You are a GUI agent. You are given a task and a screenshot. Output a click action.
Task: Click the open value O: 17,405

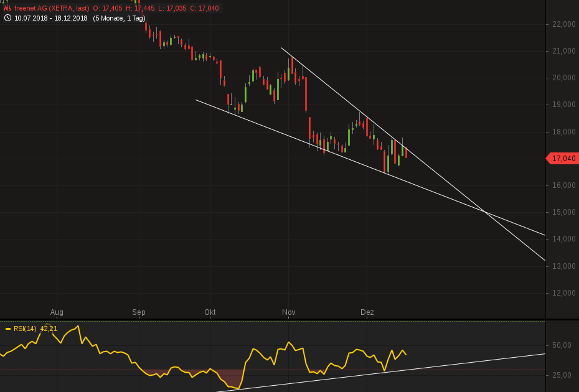coord(108,8)
